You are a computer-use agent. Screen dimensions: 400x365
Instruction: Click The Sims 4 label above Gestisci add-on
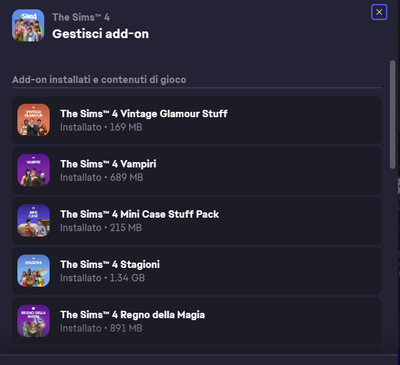pos(81,17)
